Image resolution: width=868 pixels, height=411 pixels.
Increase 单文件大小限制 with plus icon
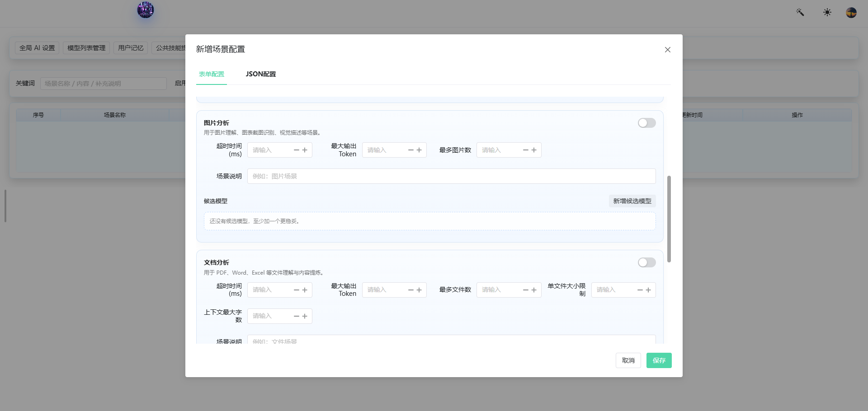point(648,290)
